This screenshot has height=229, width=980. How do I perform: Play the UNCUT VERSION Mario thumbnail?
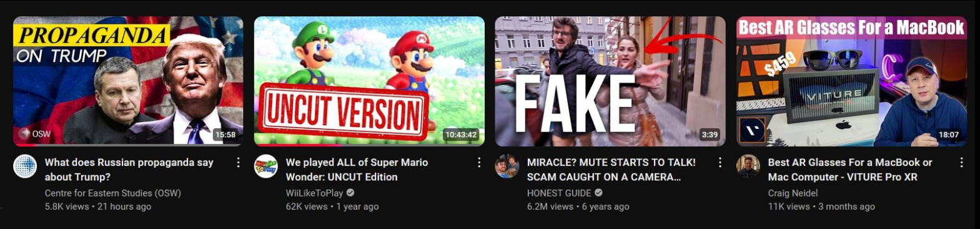pyautogui.click(x=369, y=81)
